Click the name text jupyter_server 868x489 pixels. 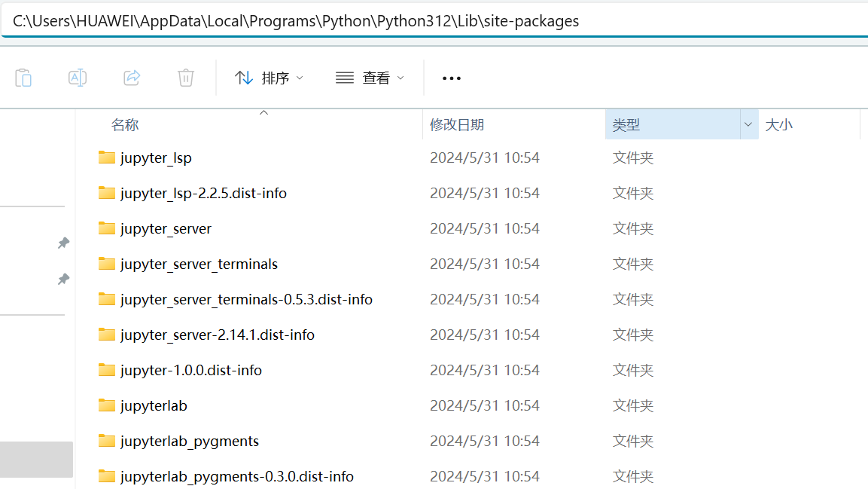coord(166,229)
